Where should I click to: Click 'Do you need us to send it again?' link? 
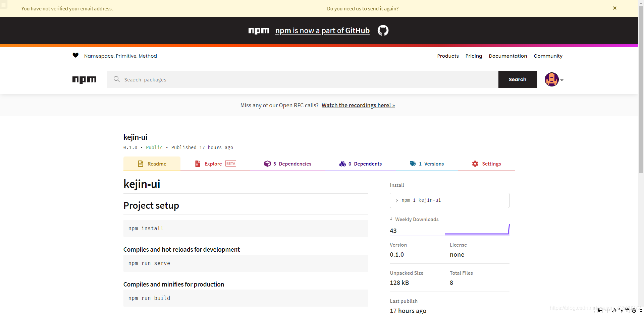click(363, 8)
